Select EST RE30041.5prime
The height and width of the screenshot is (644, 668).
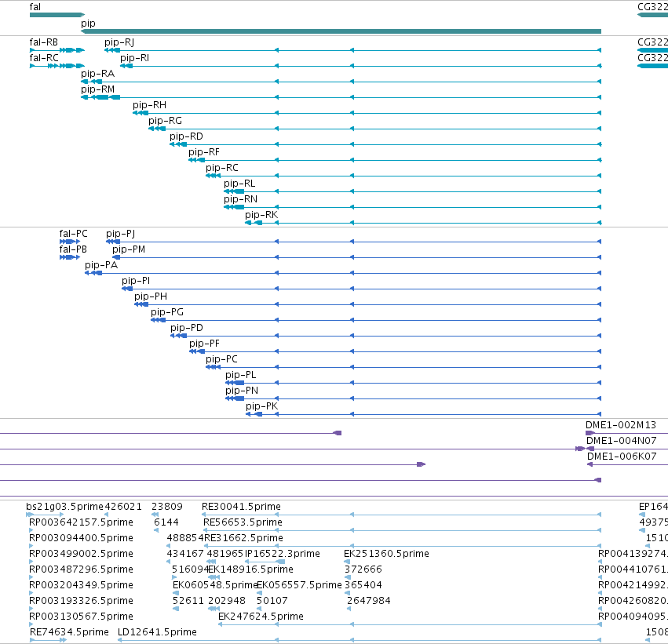[241, 507]
